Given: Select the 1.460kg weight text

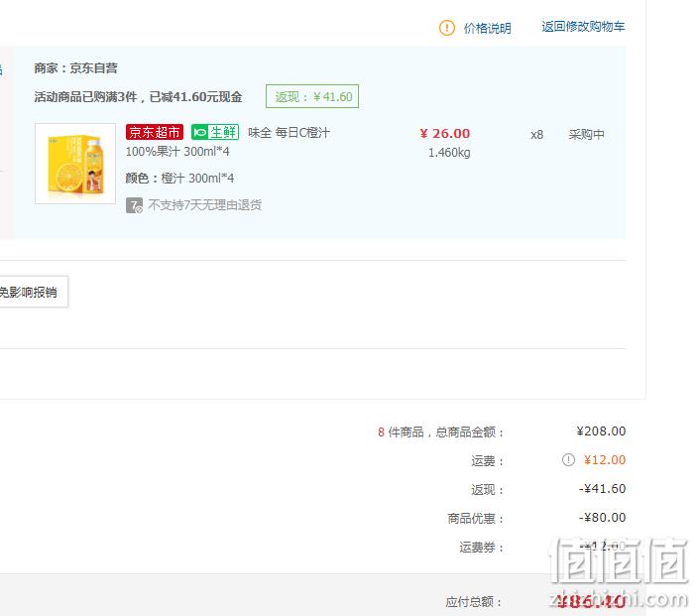Looking at the screenshot, I should [x=449, y=153].
